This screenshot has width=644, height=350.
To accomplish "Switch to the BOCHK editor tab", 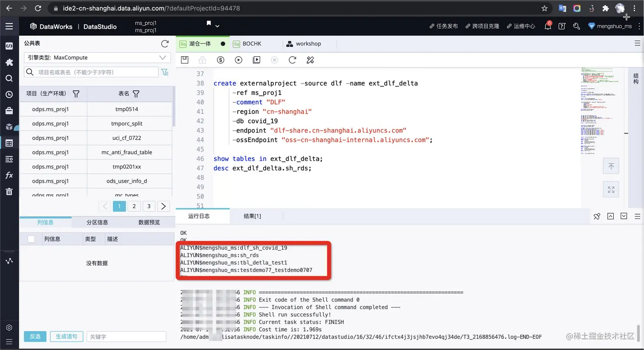I will click(x=251, y=43).
